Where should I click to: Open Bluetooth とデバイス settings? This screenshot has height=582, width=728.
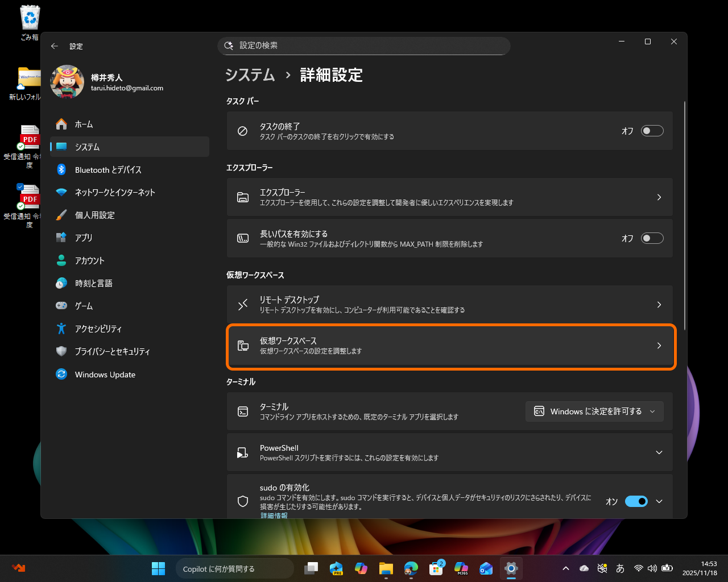click(130, 169)
